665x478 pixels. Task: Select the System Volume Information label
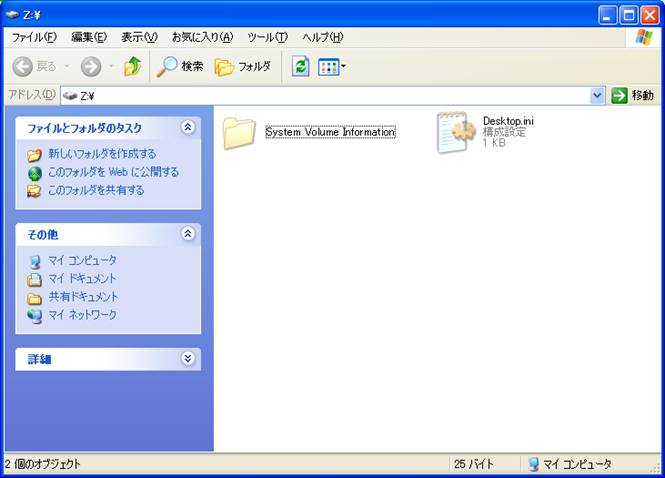[330, 132]
